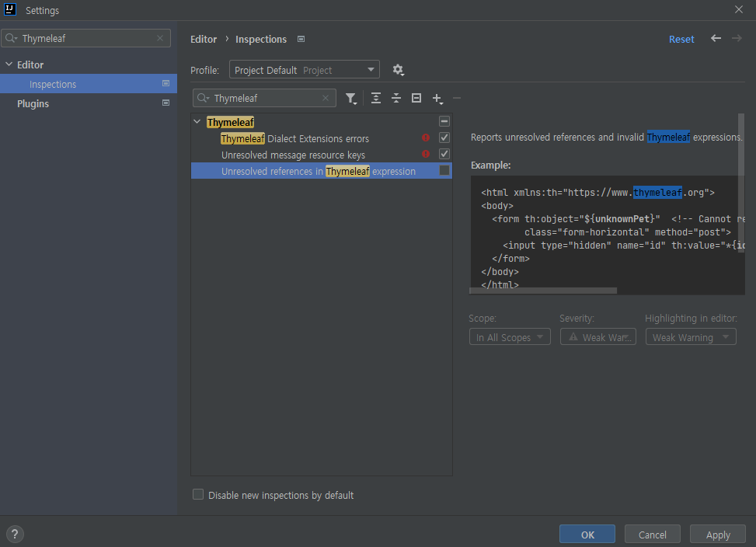Uncheck Thymeleaf Dialect Extensions errors checkbox

444,138
